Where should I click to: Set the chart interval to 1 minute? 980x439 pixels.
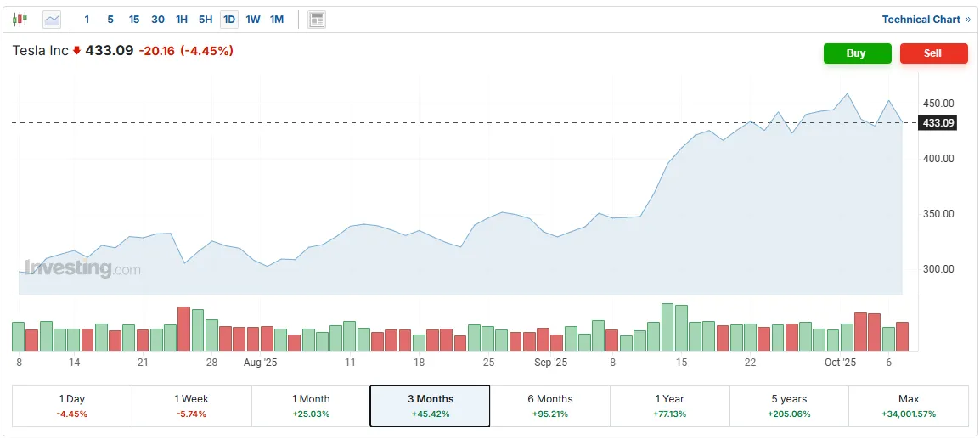[x=87, y=19]
